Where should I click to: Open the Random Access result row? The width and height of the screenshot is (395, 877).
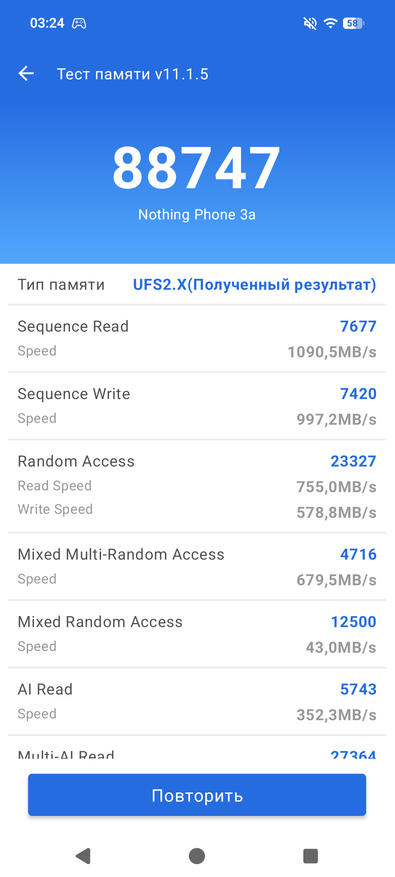197,485
